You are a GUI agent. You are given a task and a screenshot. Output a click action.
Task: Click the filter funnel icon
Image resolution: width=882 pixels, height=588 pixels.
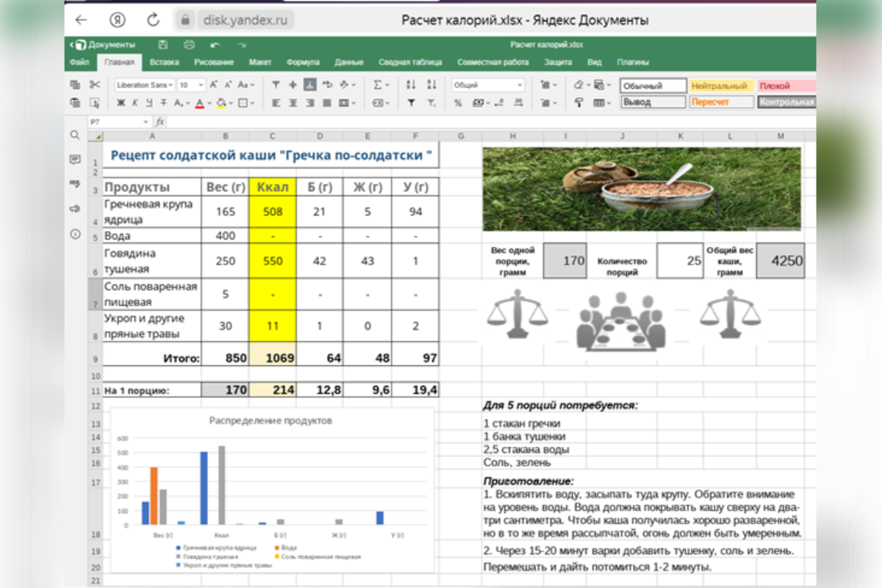tap(412, 103)
